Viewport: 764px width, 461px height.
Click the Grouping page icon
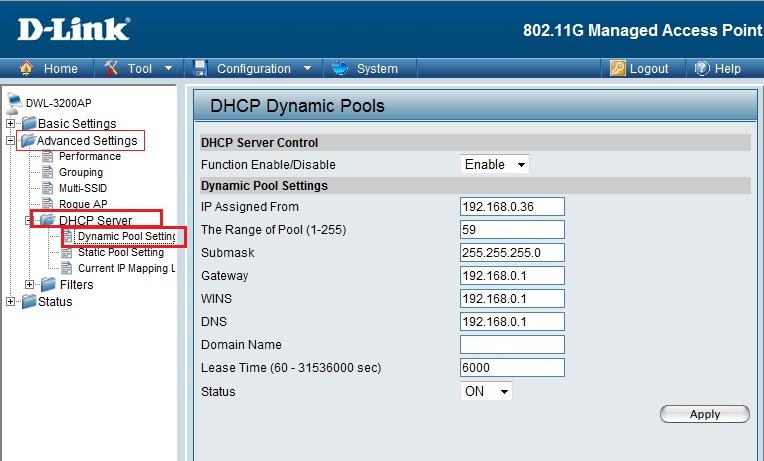(47, 172)
